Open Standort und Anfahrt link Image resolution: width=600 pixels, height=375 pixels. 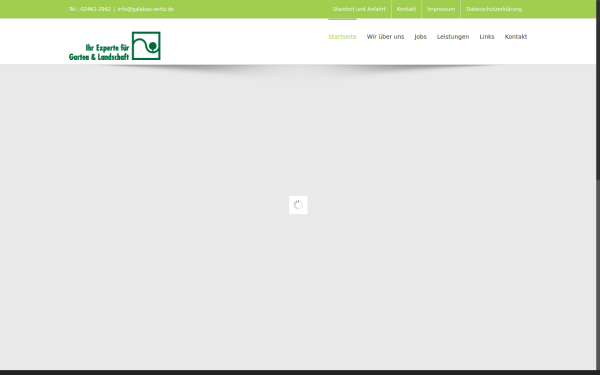(359, 9)
